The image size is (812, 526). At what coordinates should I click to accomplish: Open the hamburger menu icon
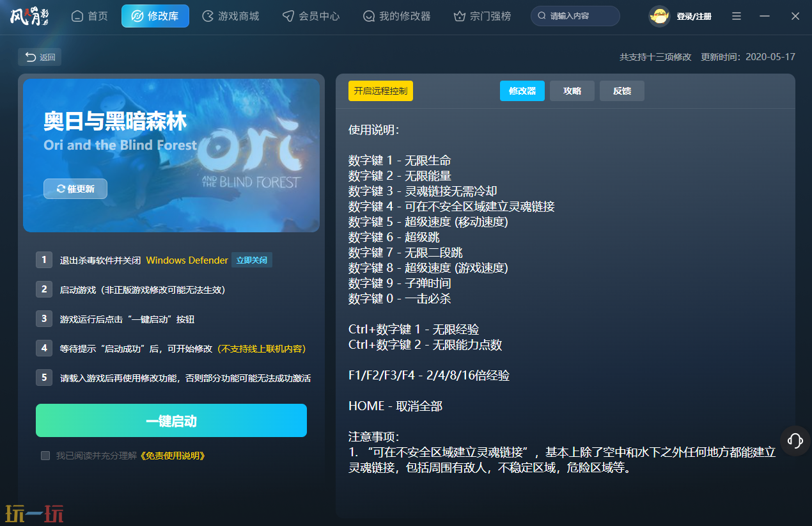[737, 16]
